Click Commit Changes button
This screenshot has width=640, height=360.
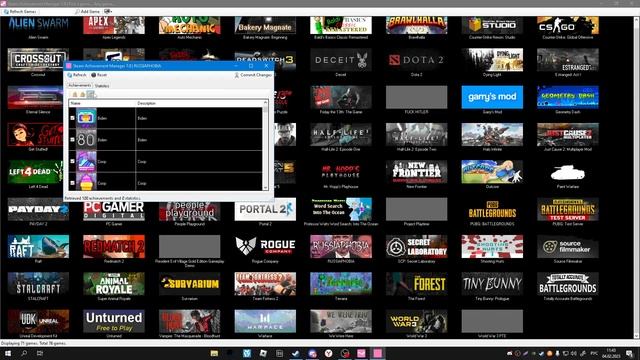click(253, 75)
